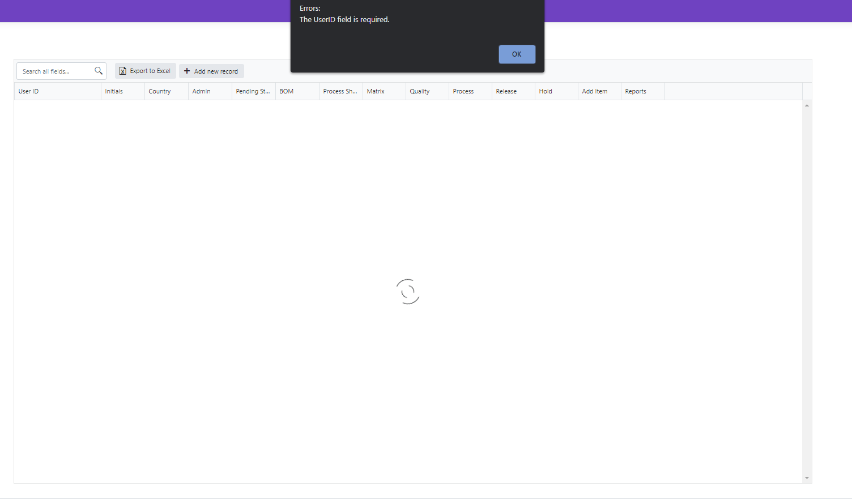
Task: Click the Add Item column header
Action: coord(600,91)
